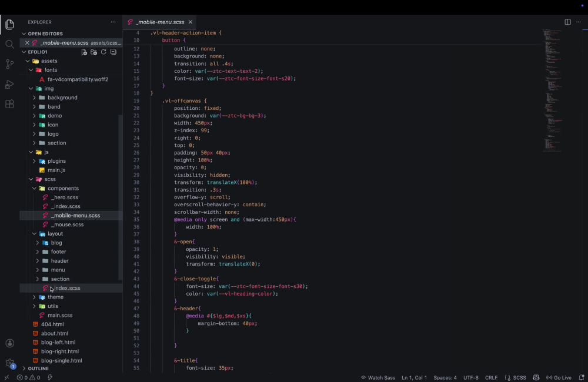Image resolution: width=588 pixels, height=382 pixels.
Task: Open the Manage gear icon
Action: point(10,363)
